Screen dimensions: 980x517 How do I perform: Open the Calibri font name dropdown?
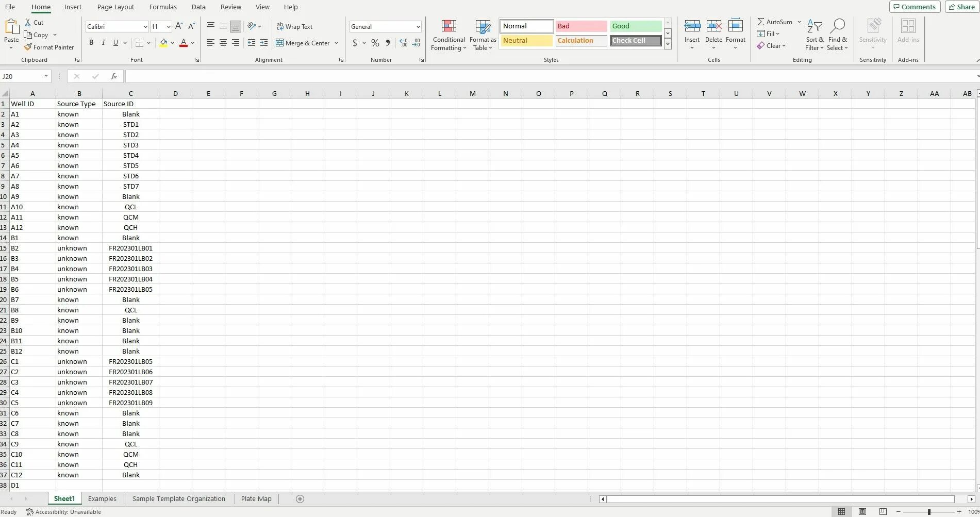tap(145, 27)
